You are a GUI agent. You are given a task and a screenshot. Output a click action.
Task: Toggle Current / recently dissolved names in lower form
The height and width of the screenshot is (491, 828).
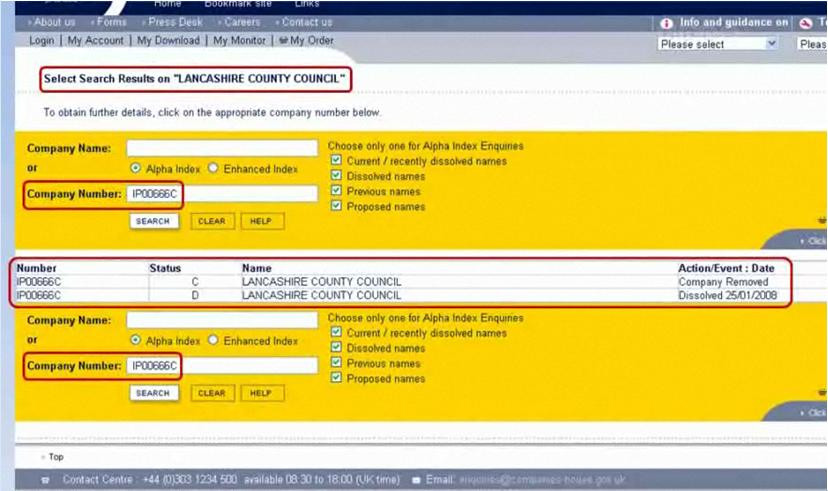336,332
